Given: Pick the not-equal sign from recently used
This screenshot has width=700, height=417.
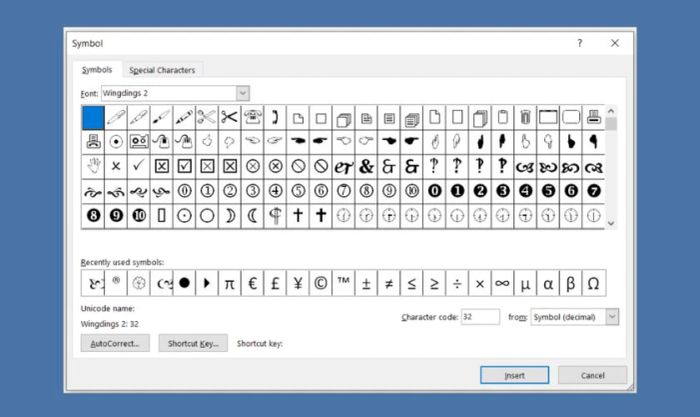Looking at the screenshot, I should [389, 283].
